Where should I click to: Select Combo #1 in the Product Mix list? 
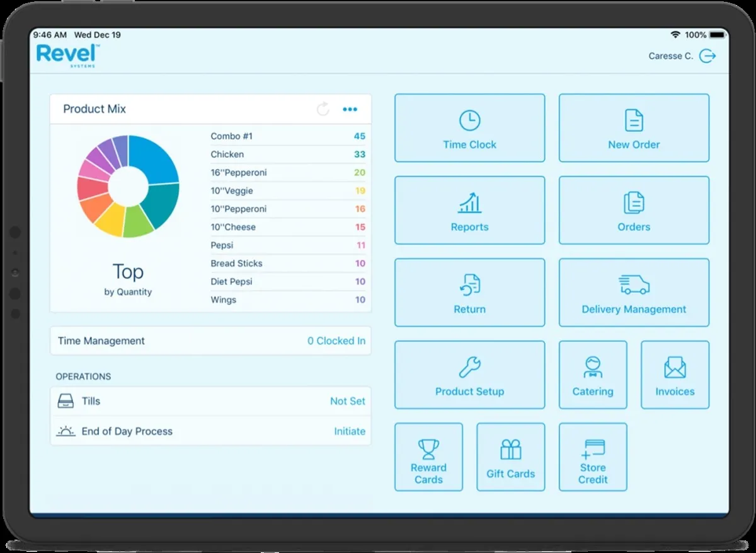[252, 136]
